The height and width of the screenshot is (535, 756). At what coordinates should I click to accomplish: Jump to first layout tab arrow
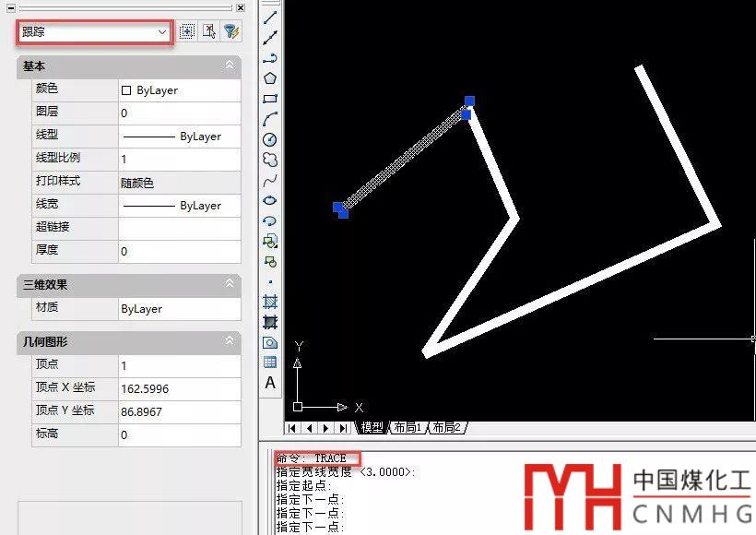click(291, 428)
